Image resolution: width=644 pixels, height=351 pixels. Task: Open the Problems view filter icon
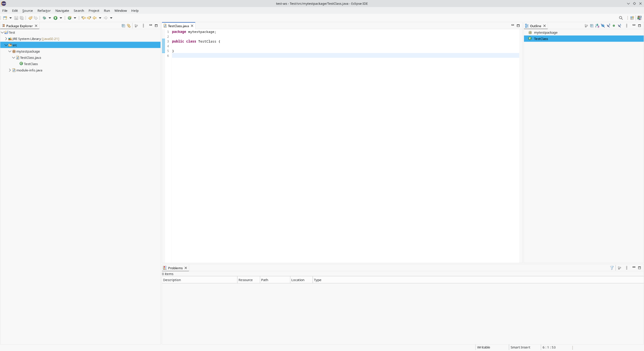612,268
